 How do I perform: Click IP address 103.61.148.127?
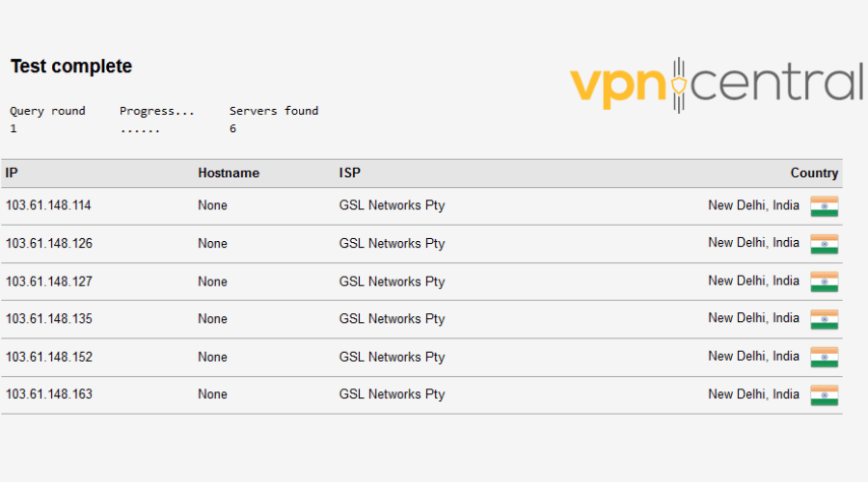click(49, 281)
